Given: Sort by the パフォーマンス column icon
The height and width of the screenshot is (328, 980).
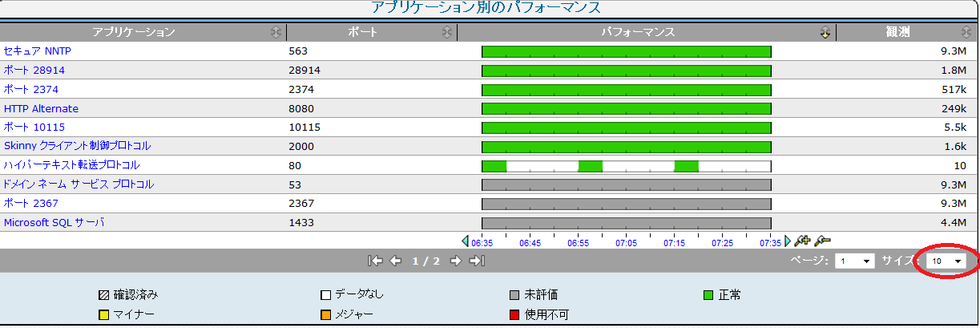Looking at the screenshot, I should tap(825, 32).
